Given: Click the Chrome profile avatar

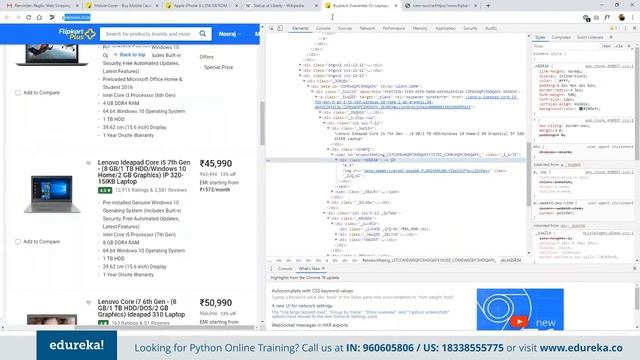Looking at the screenshot, I should coord(622,18).
